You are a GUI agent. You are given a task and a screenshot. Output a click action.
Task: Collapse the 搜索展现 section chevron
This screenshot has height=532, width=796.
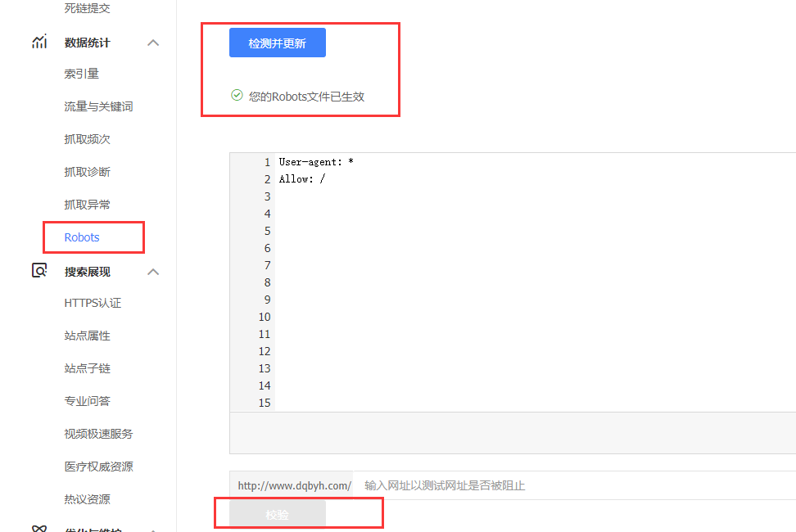[x=153, y=273]
